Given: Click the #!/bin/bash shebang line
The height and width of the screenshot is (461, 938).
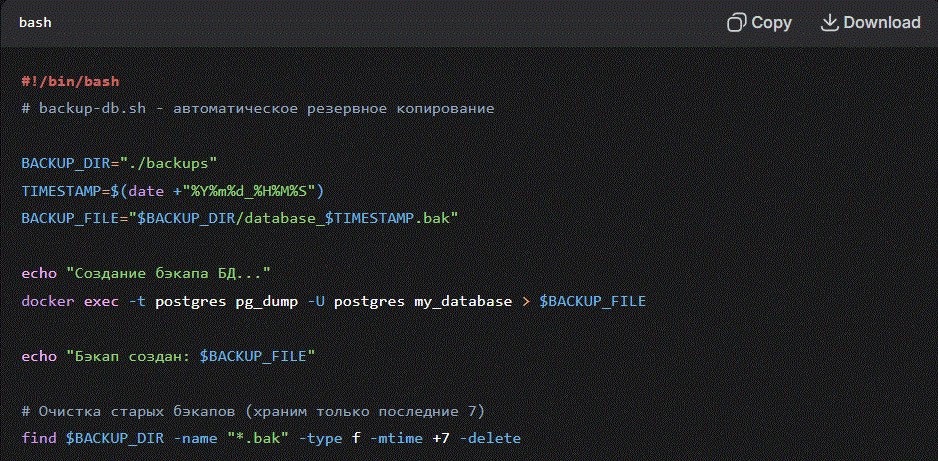Looking at the screenshot, I should [x=71, y=81].
